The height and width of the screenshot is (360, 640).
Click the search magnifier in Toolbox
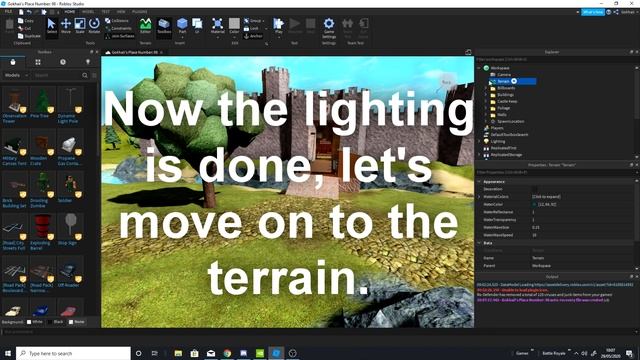[85, 76]
